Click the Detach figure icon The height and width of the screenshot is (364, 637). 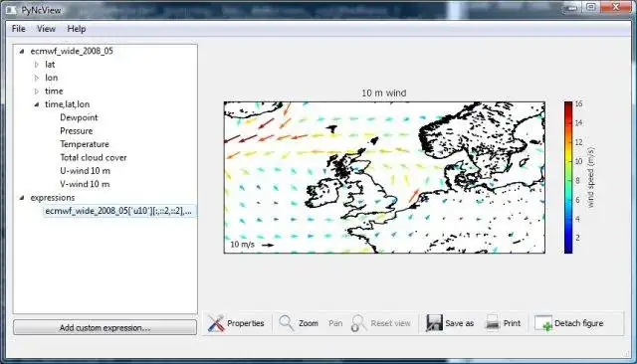pyautogui.click(x=543, y=323)
